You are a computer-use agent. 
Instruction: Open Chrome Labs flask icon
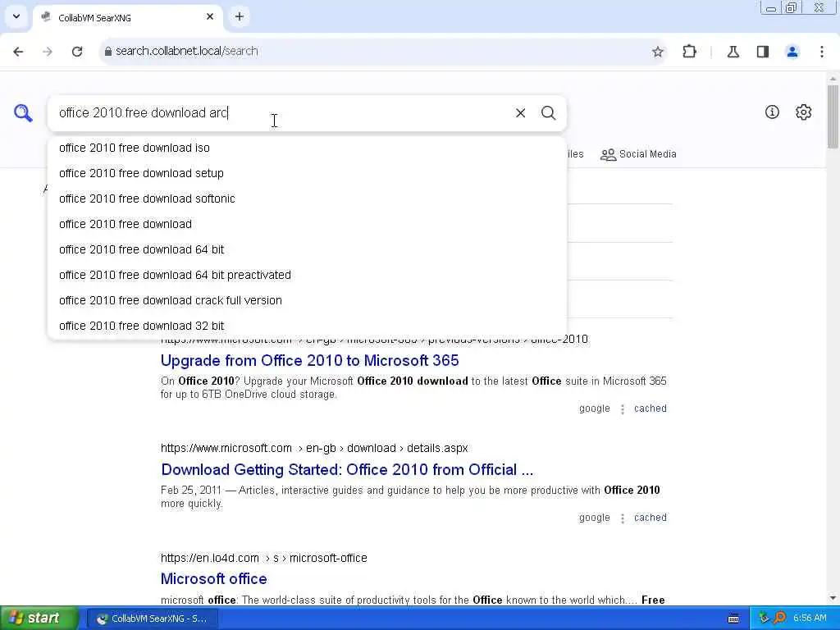click(x=733, y=52)
